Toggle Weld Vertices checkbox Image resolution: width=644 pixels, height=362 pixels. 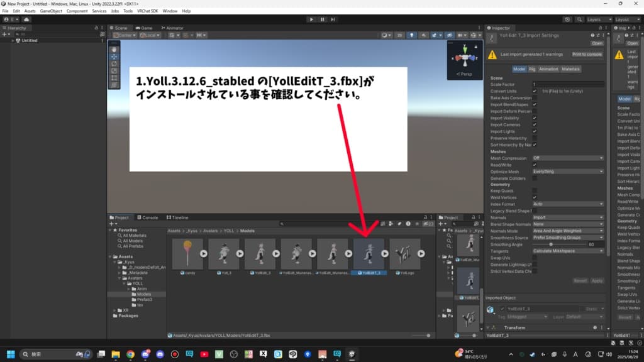pyautogui.click(x=535, y=197)
